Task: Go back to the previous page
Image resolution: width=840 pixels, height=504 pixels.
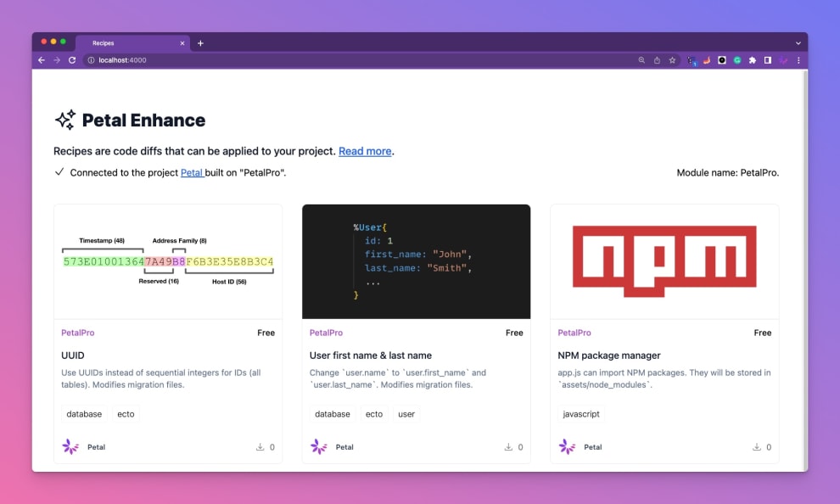Action: [x=42, y=60]
